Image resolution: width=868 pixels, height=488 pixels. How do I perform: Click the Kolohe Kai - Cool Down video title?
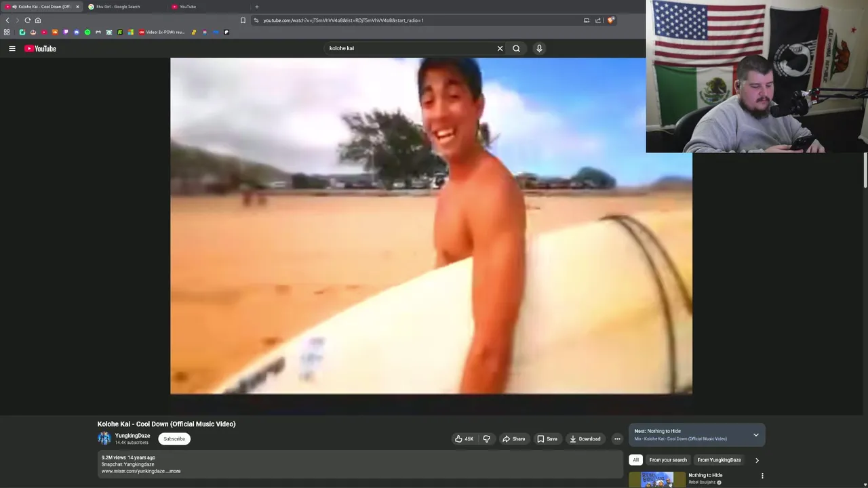click(x=166, y=424)
